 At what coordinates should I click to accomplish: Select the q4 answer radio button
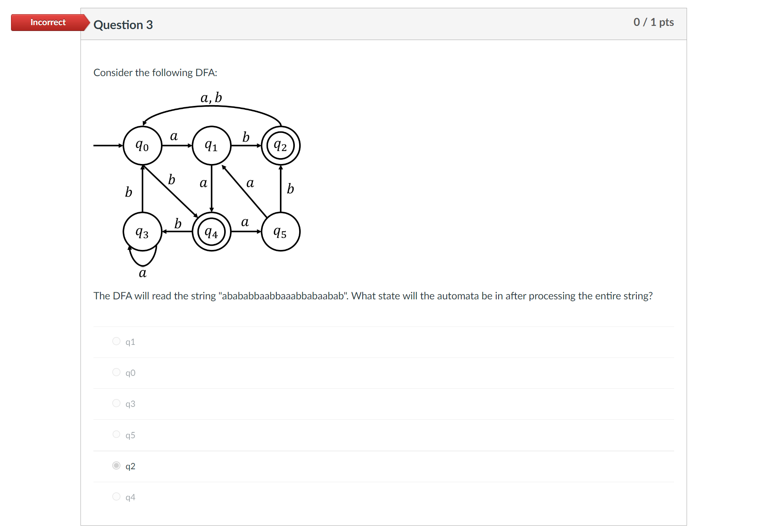[x=116, y=497]
